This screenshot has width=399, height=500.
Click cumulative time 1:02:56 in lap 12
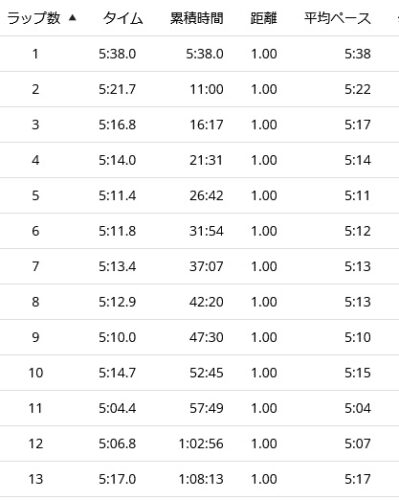[x=201, y=444]
